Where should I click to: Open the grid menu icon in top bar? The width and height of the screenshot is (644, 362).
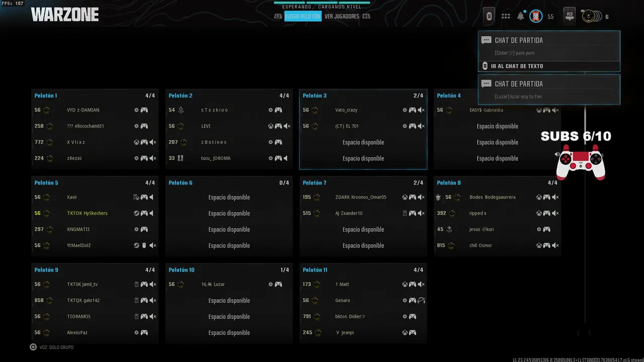coord(506,17)
